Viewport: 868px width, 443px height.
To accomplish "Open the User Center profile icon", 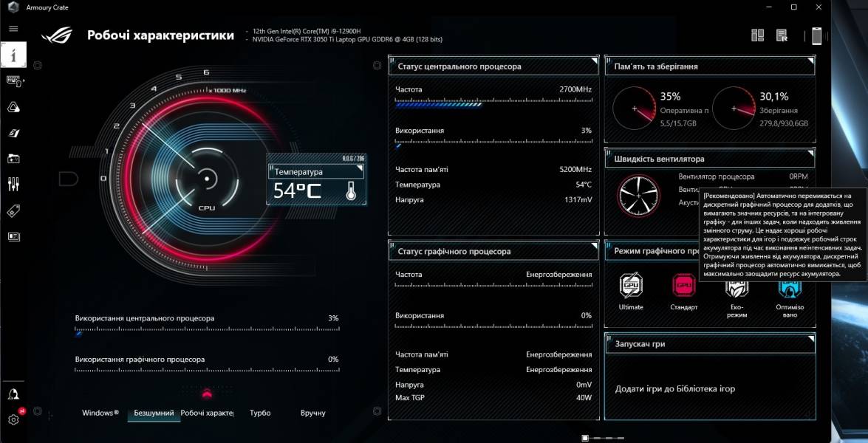I will [13, 394].
